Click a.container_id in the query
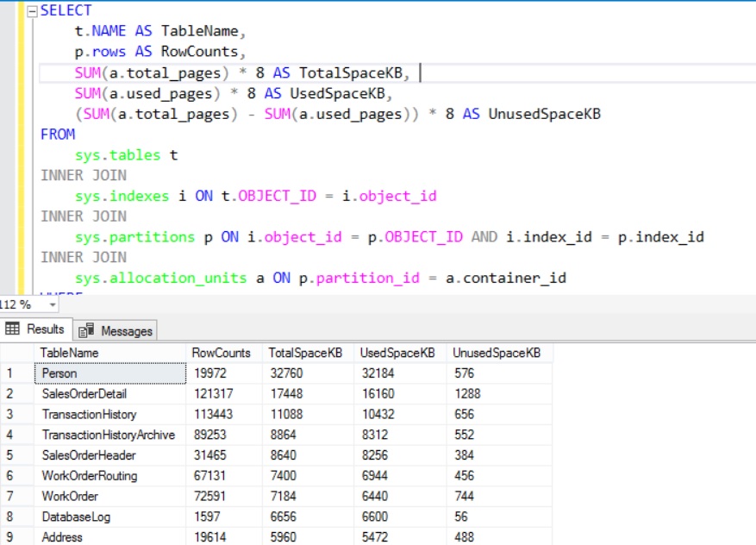Image resolution: width=756 pixels, height=545 pixels. (x=506, y=279)
